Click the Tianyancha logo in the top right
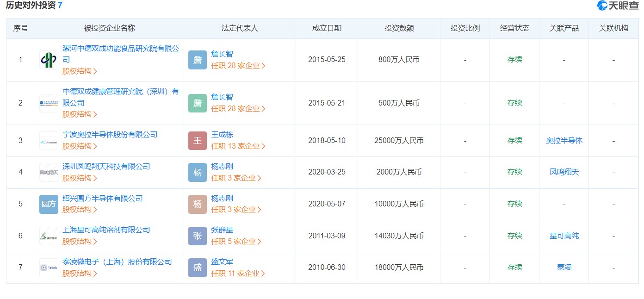This screenshot has width=644, height=299. pyautogui.click(x=618, y=6)
